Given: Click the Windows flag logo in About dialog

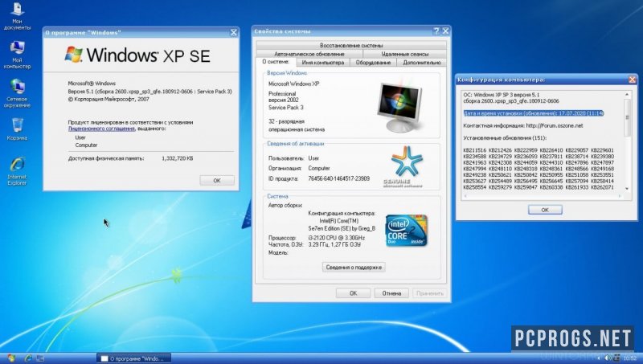Looking at the screenshot, I should point(73,55).
